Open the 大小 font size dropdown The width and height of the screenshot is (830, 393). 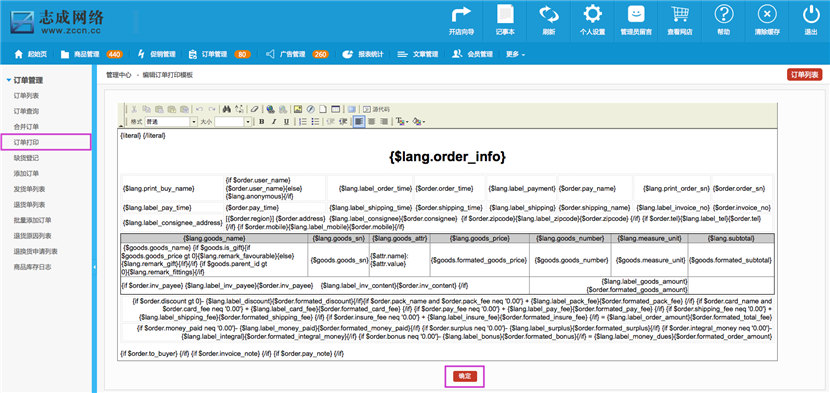233,122
